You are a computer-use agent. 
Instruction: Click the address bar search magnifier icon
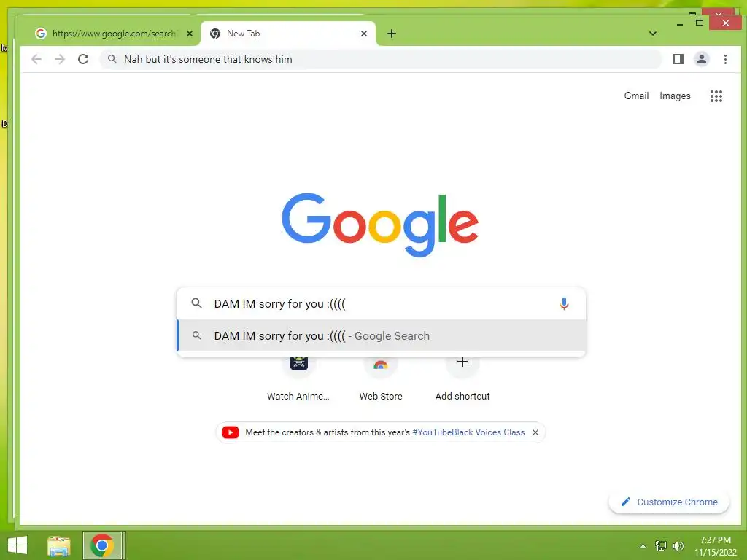(112, 59)
